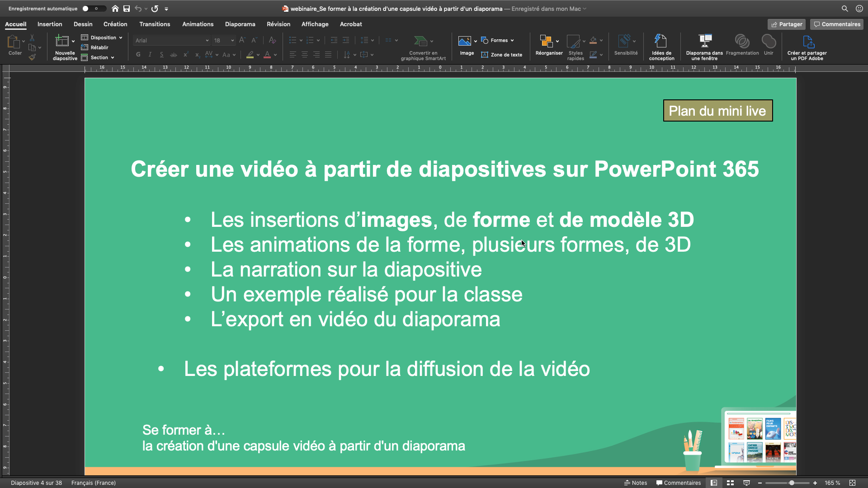Click the Coller (paste) icon

[x=13, y=42]
